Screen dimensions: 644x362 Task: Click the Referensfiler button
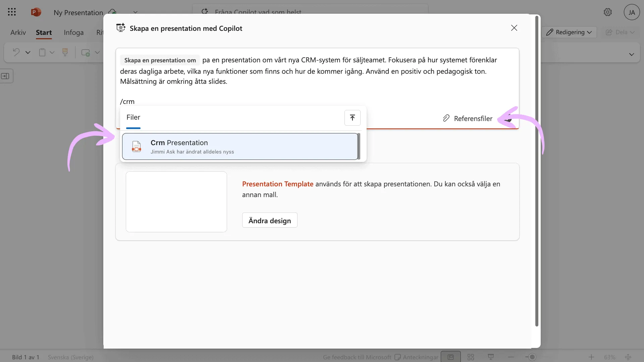tap(468, 118)
